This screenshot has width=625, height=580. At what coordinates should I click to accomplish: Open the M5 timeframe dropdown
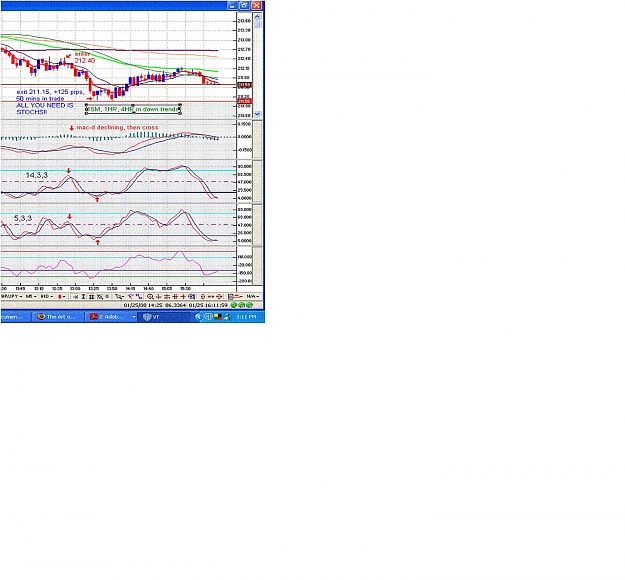31,297
